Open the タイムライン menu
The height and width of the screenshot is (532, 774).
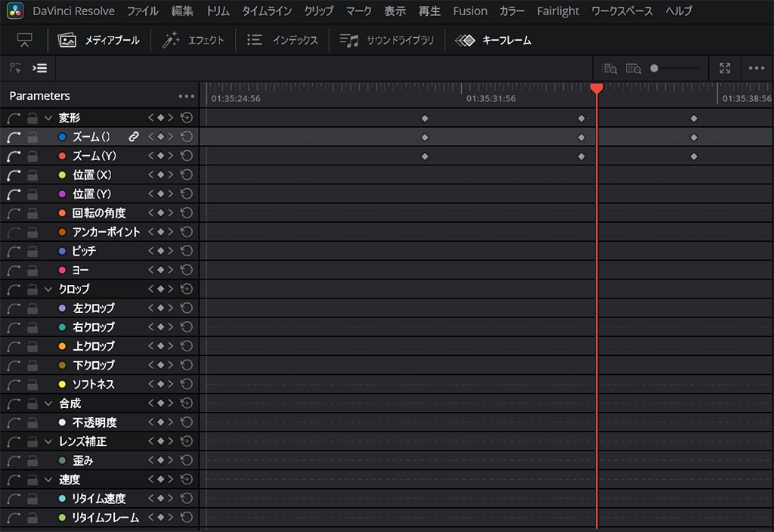[x=265, y=11]
